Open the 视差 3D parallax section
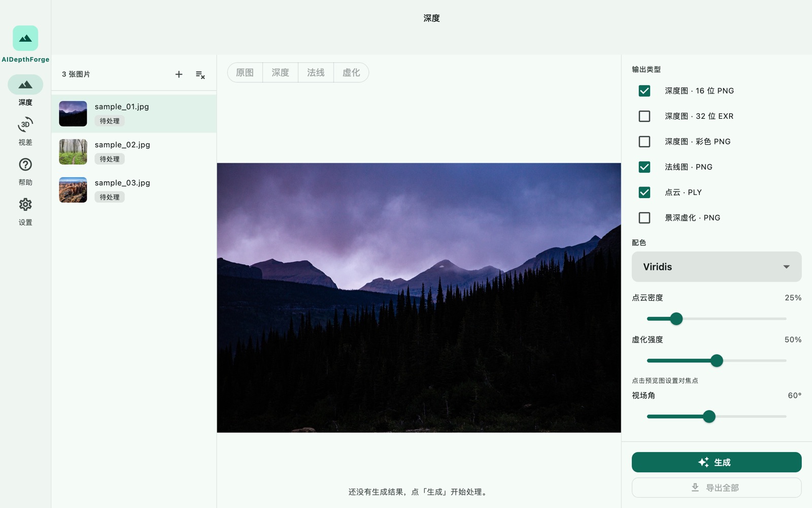 point(25,131)
